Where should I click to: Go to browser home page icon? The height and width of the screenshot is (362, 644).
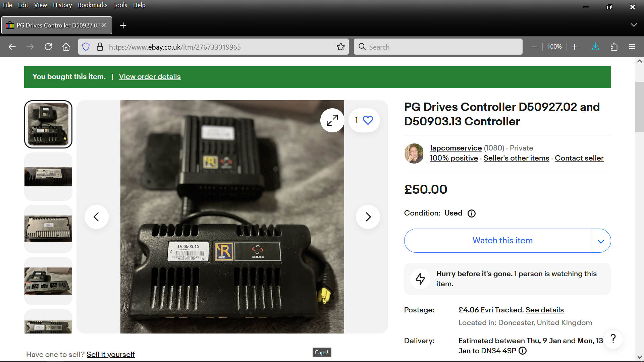[66, 47]
